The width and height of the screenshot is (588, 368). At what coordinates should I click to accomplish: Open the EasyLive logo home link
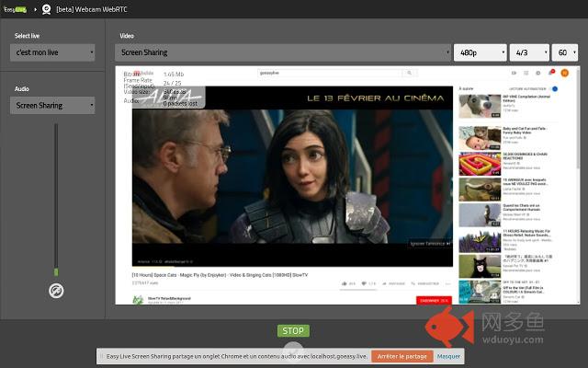click(x=15, y=9)
